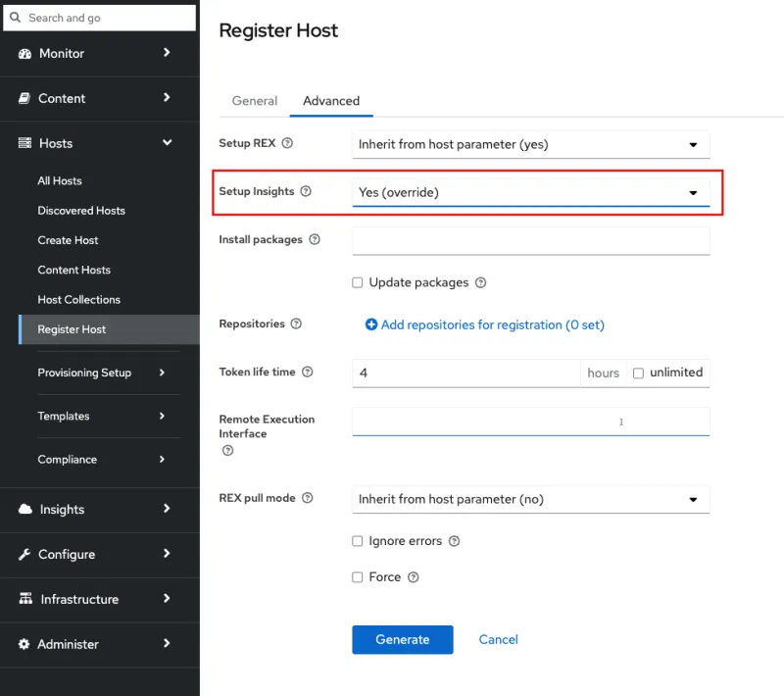The height and width of the screenshot is (696, 784).
Task: Click the Administer gear icon
Action: tap(24, 644)
